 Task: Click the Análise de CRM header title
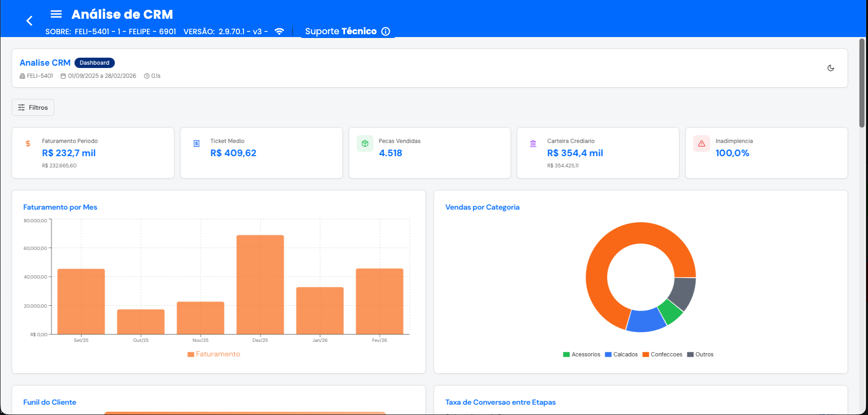(x=122, y=15)
